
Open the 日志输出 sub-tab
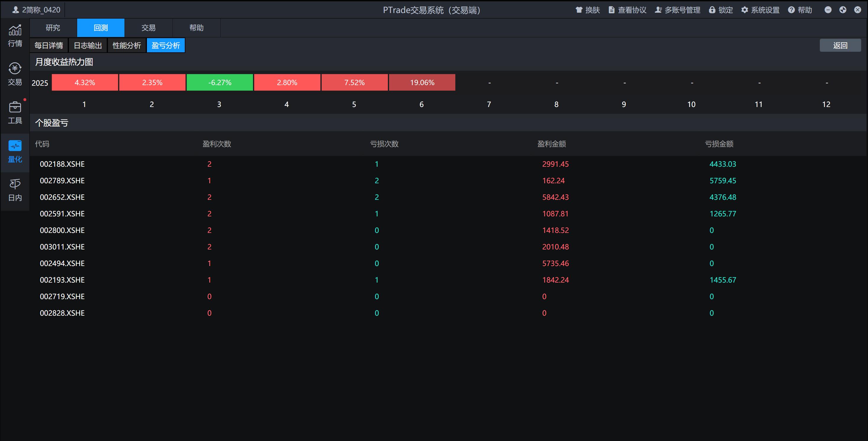88,46
